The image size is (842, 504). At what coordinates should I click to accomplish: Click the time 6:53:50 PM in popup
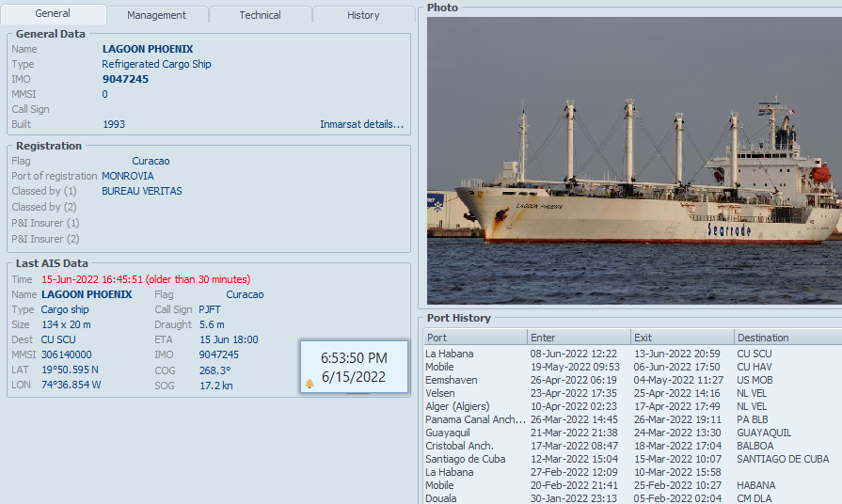(354, 358)
